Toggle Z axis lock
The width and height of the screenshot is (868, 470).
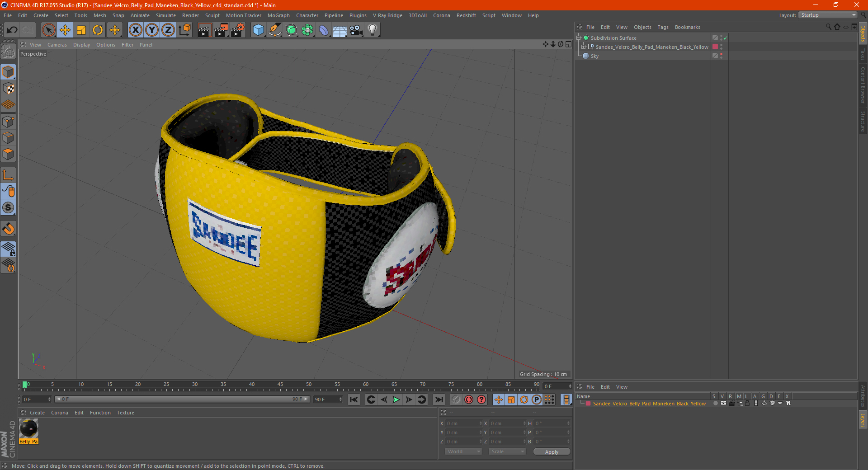tap(168, 30)
